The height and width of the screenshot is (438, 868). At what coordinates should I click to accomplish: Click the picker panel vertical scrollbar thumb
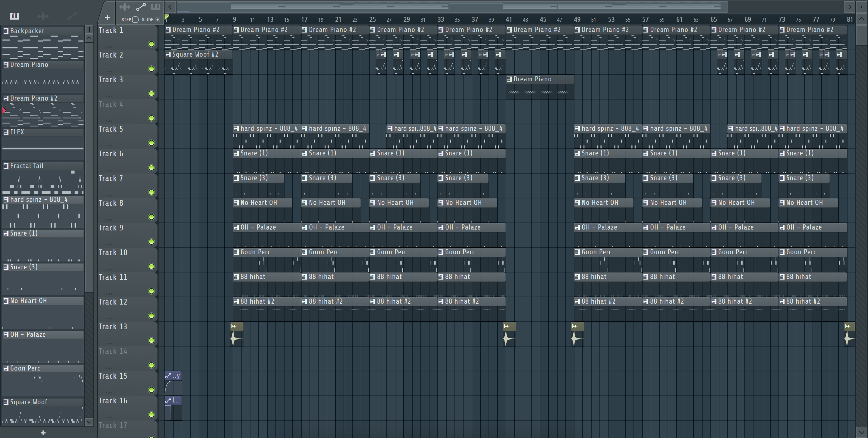pos(89,167)
